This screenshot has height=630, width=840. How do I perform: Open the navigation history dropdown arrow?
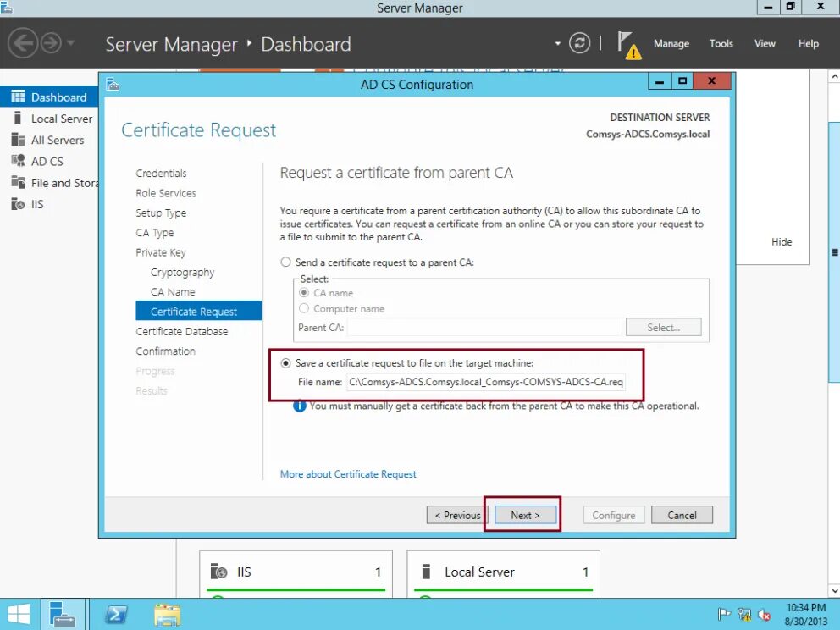pos(71,43)
